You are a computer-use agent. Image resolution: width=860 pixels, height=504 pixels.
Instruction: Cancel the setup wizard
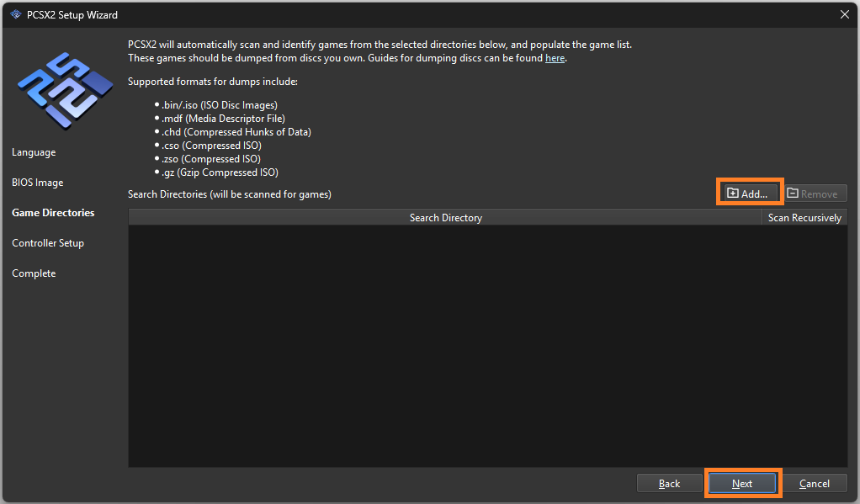coord(815,483)
